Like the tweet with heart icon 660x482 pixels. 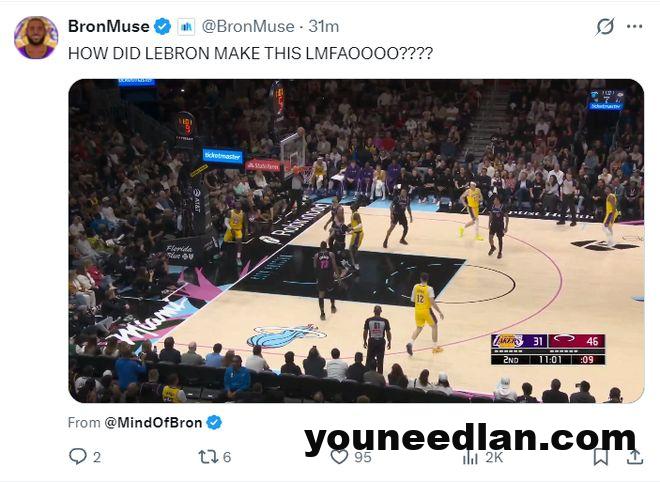pos(339,457)
